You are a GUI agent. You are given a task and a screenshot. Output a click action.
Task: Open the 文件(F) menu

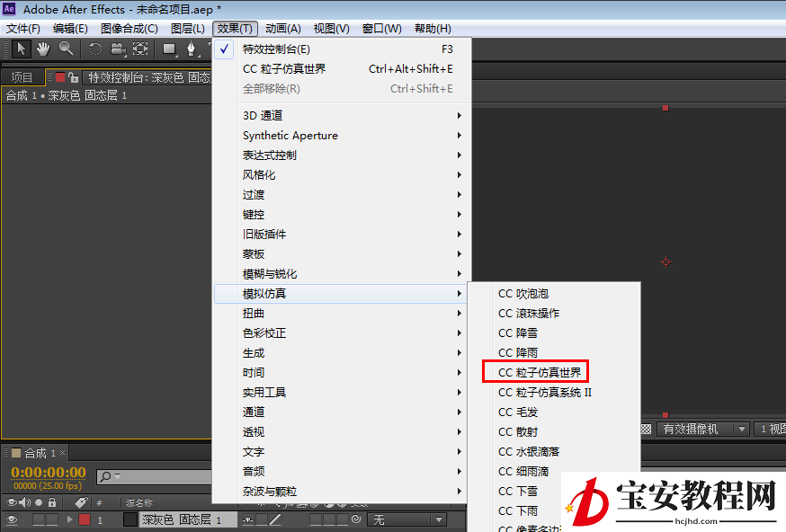click(x=22, y=29)
